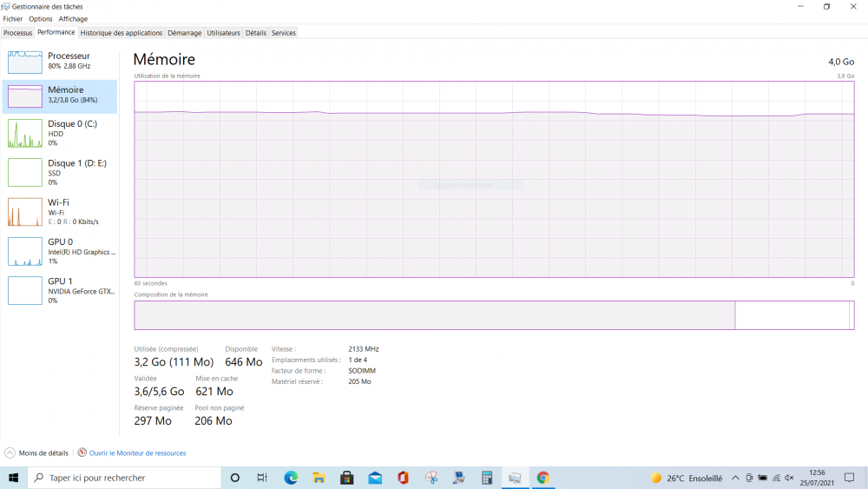The width and height of the screenshot is (868, 489).
Task: Click the 2133 MHz speed value
Action: click(364, 349)
